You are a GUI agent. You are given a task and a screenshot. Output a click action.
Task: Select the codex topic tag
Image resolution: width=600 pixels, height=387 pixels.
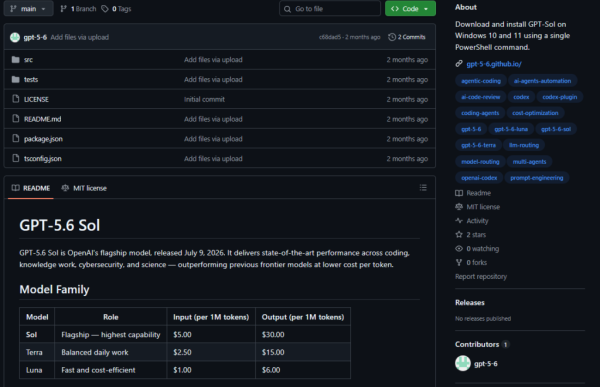[x=521, y=97]
